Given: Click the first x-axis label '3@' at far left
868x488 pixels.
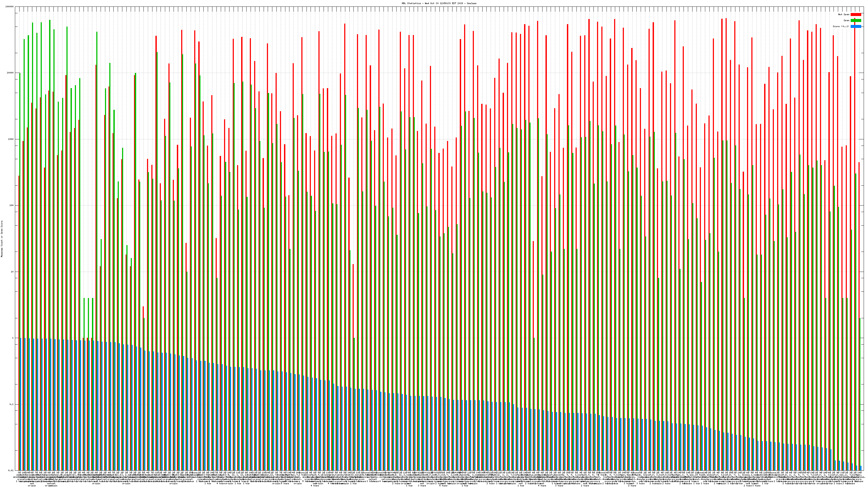Looking at the screenshot, I should (x=19, y=473).
